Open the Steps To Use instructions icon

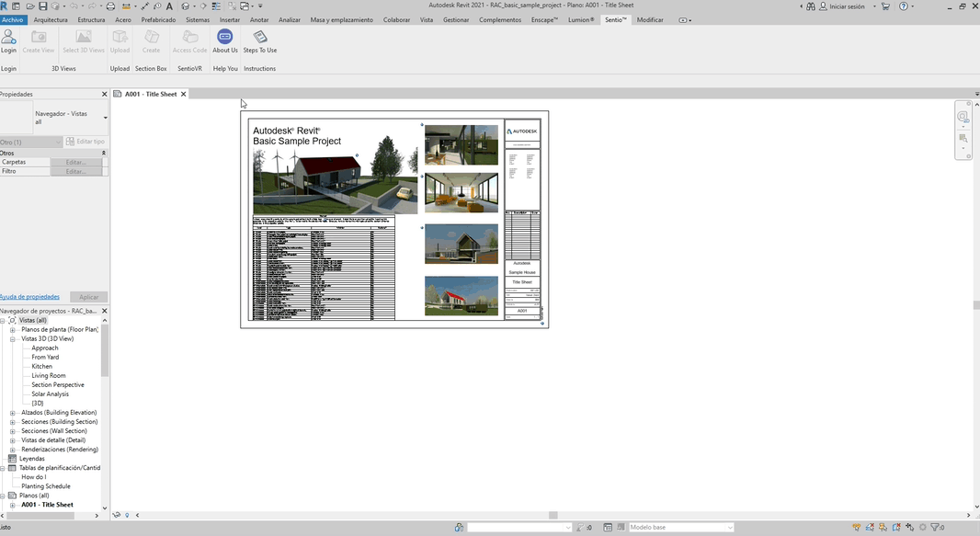coord(260,38)
